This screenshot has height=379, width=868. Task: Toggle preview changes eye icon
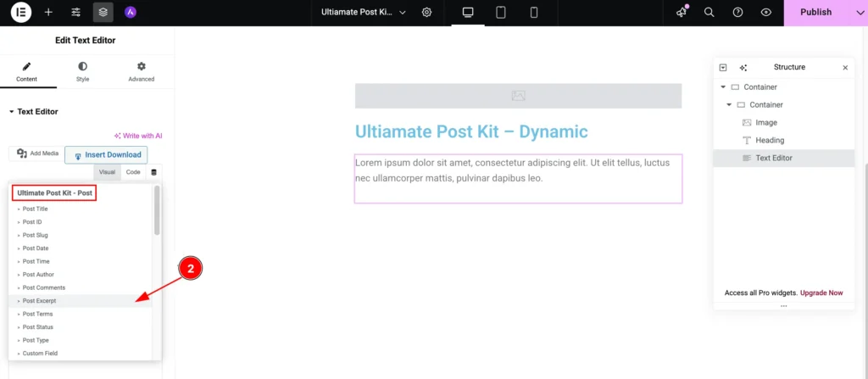tap(766, 13)
